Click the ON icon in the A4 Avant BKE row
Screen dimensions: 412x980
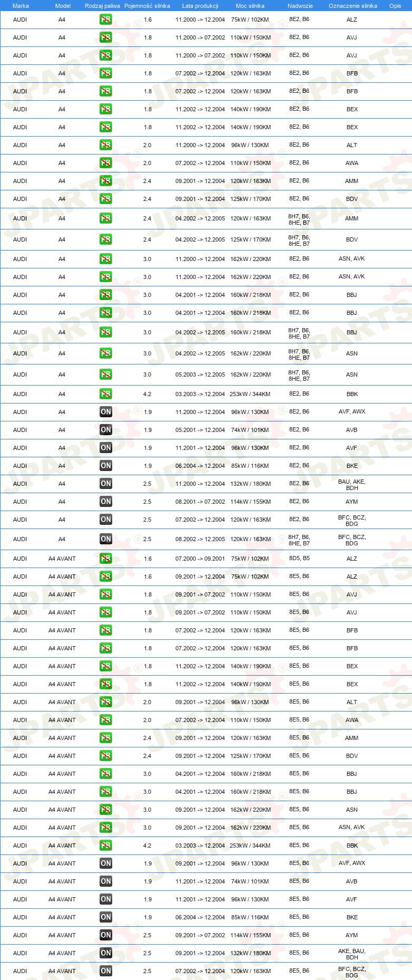[105, 917]
